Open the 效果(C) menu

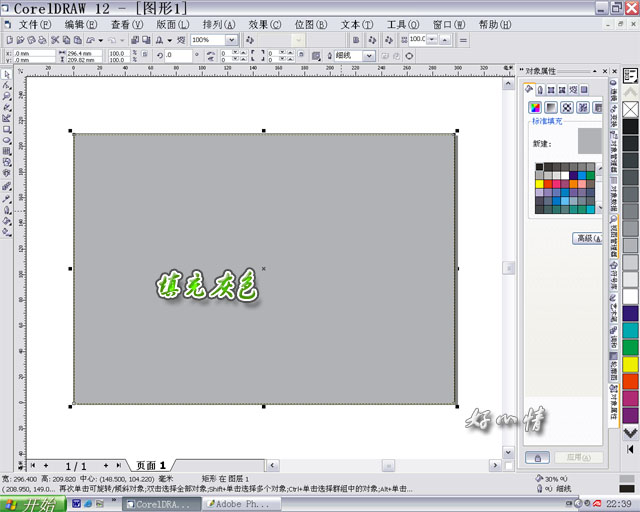[265, 25]
